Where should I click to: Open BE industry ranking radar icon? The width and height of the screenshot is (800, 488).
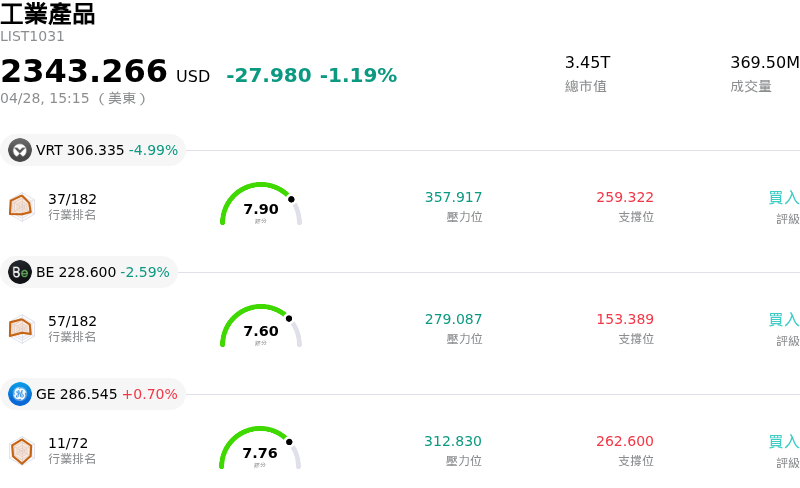coord(21,328)
